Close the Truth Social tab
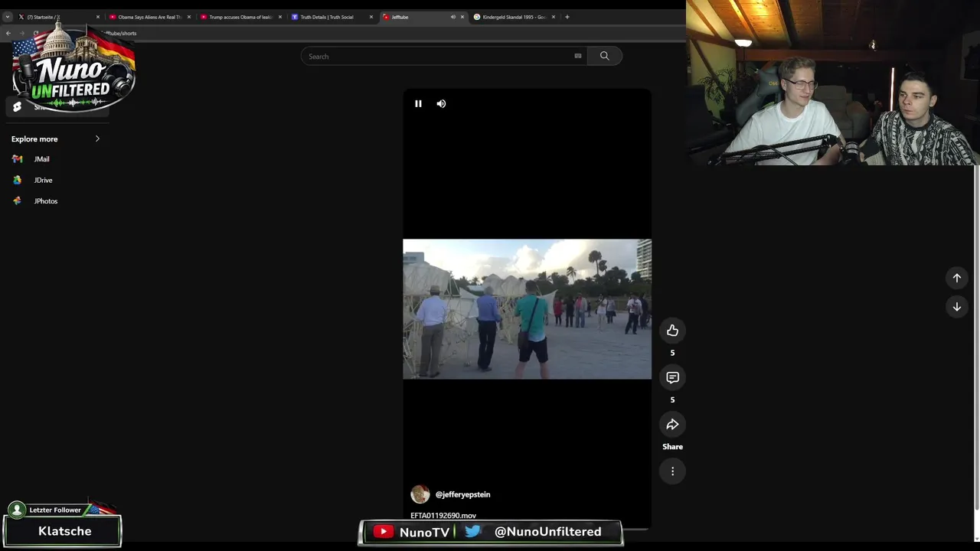This screenshot has width=980, height=551. (371, 17)
